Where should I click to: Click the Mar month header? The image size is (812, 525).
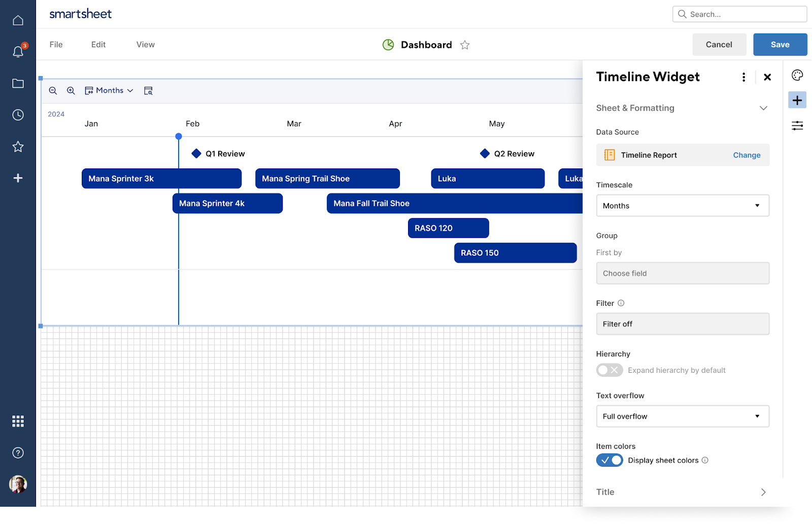pos(294,124)
